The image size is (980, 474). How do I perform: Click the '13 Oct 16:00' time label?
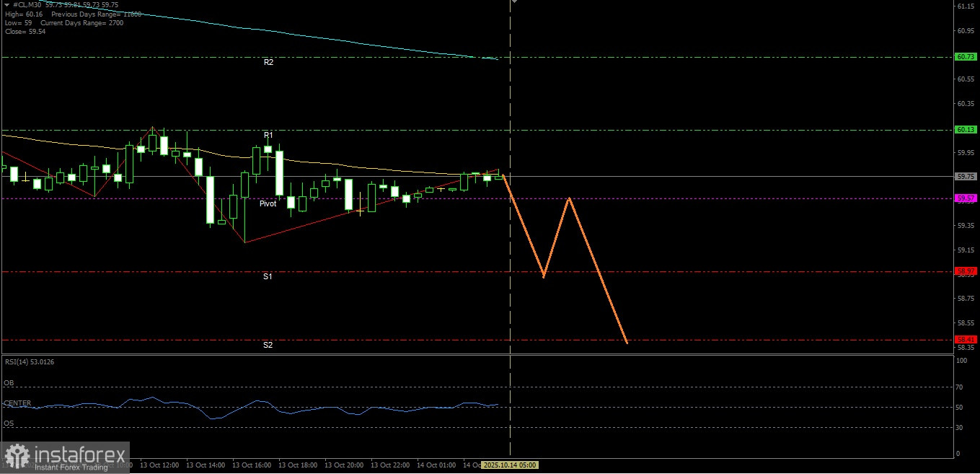coord(252,465)
